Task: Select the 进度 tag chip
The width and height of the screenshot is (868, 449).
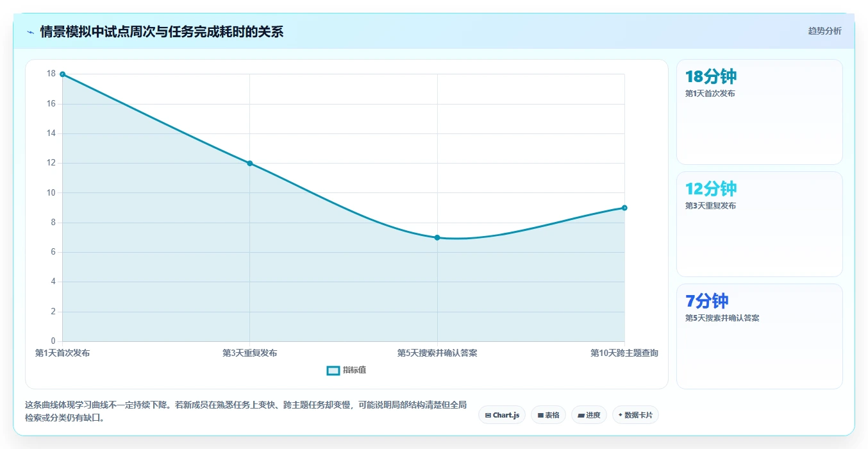Action: click(589, 415)
